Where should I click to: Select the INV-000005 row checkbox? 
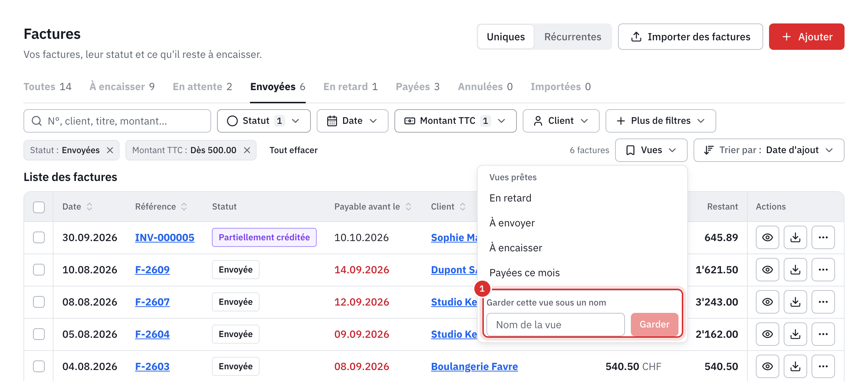click(39, 237)
